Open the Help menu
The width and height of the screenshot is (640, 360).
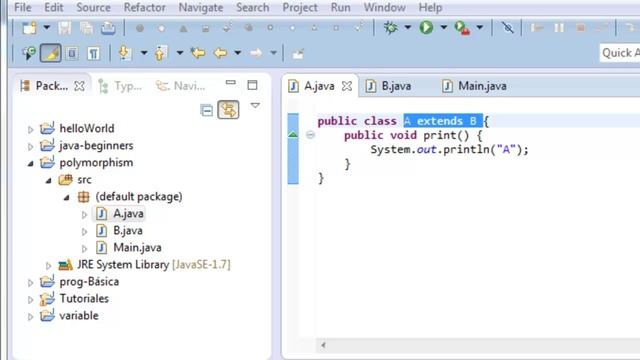tap(430, 7)
